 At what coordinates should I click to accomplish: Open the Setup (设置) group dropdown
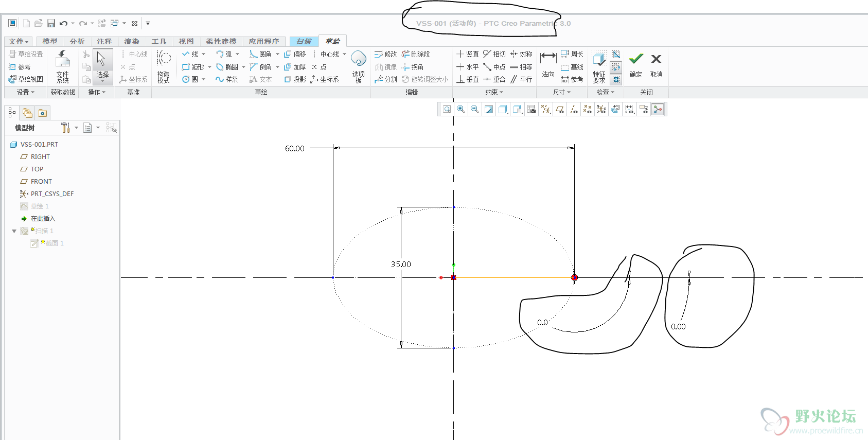[x=26, y=92]
